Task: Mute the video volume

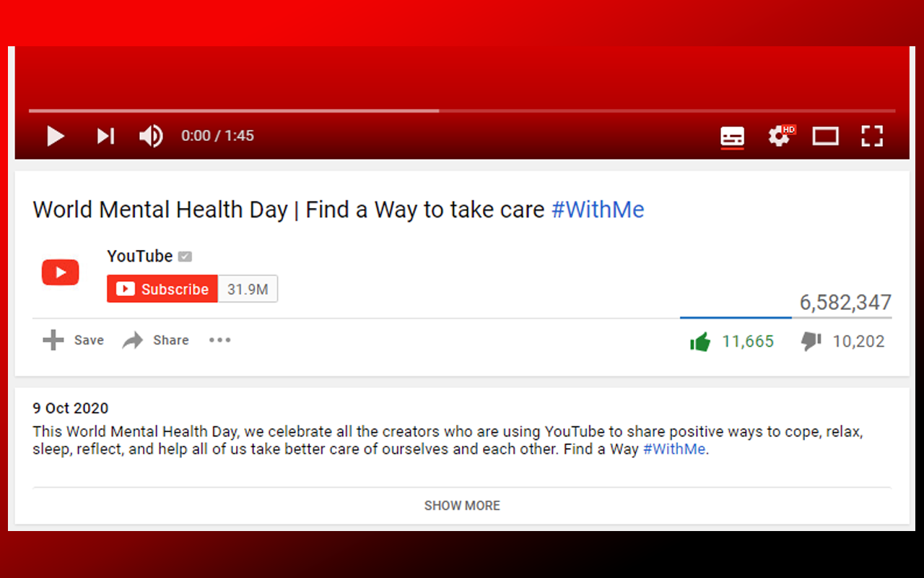Action: point(151,136)
